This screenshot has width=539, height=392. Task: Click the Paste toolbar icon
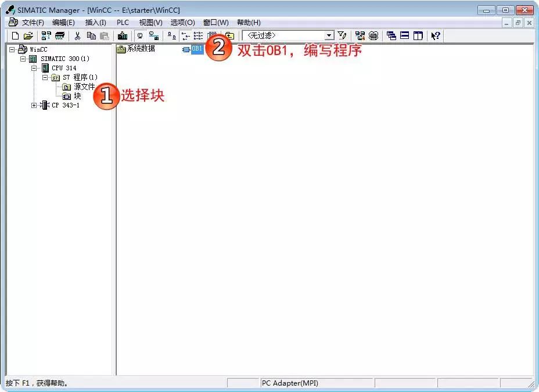click(105, 36)
